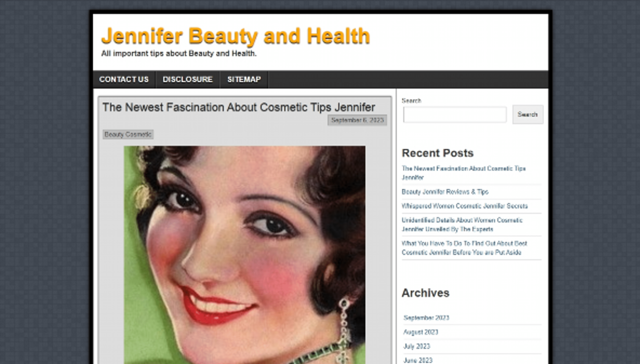This screenshot has height=364, width=640.
Task: Open the Beauty Cosmetic category
Action: 128,135
